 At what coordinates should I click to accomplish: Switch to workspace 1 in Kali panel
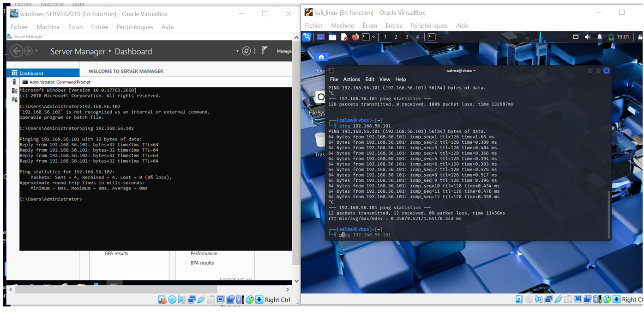(x=385, y=37)
